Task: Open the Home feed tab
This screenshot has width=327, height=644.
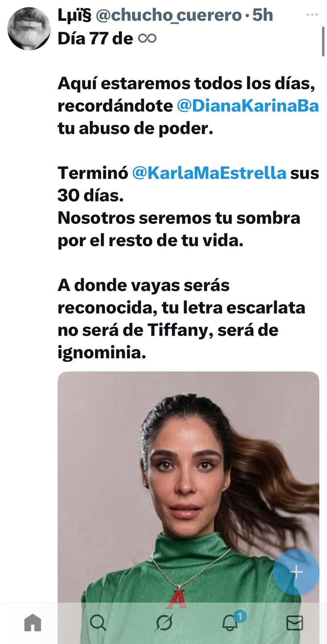Action: (33, 623)
